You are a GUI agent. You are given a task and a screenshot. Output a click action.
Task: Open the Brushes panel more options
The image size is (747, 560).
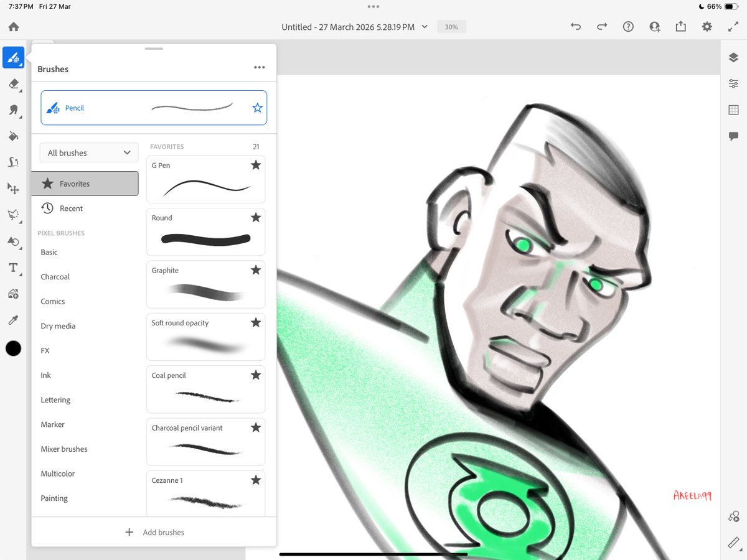coord(260,68)
